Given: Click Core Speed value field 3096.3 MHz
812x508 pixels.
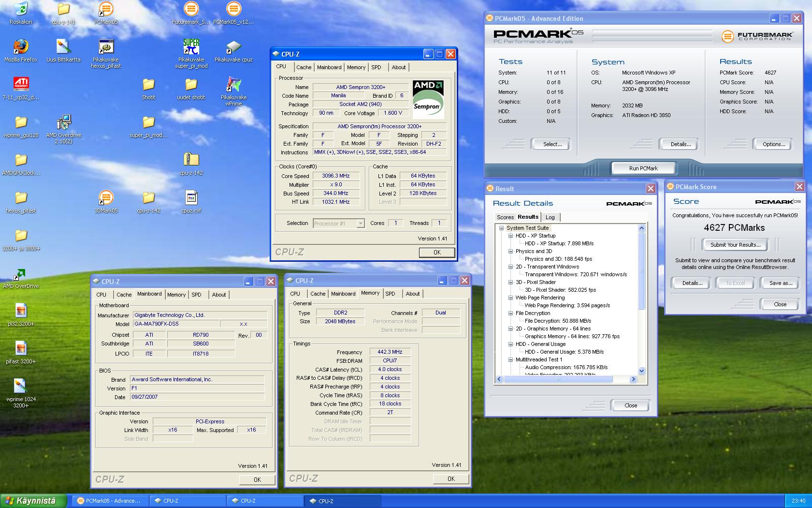Looking at the screenshot, I should pyautogui.click(x=336, y=176).
